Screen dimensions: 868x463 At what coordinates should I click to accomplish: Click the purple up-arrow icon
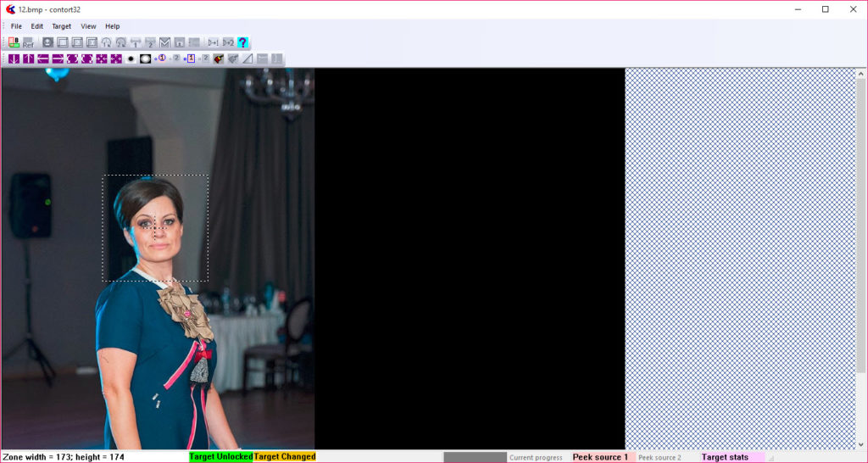point(28,59)
